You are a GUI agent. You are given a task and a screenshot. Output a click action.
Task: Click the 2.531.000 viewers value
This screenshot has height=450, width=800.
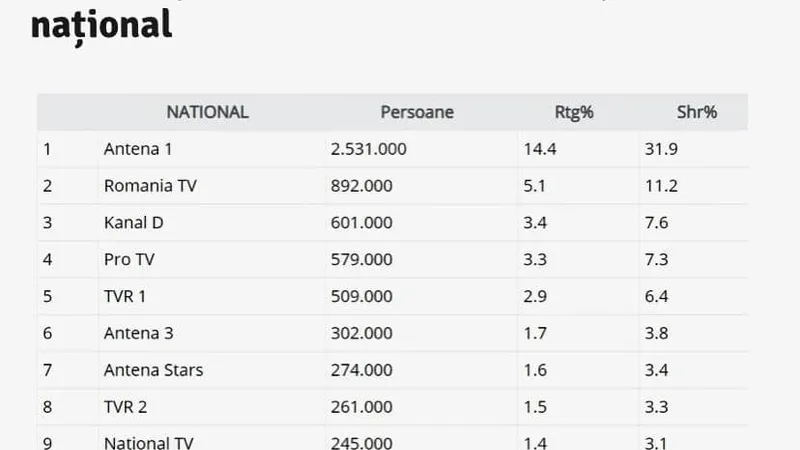tap(368, 149)
